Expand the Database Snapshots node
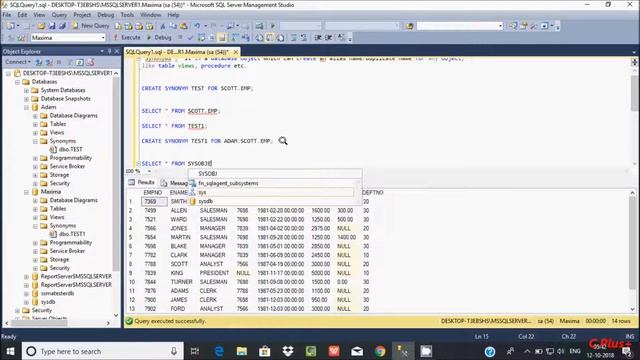The width and height of the screenshot is (640, 360). [26, 99]
